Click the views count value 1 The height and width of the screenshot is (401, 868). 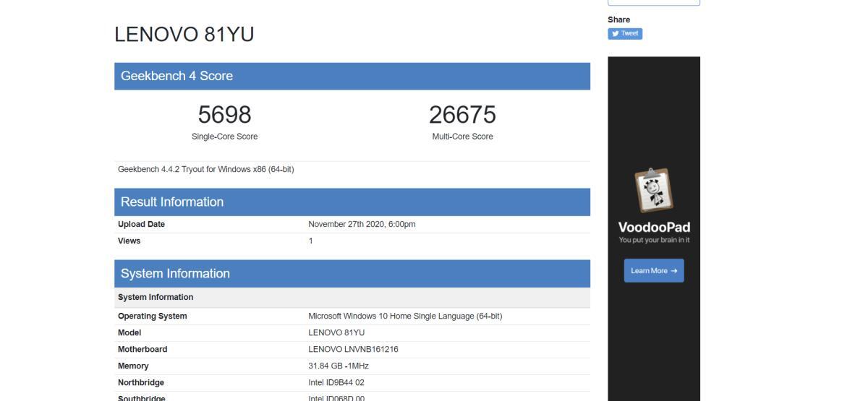(310, 241)
